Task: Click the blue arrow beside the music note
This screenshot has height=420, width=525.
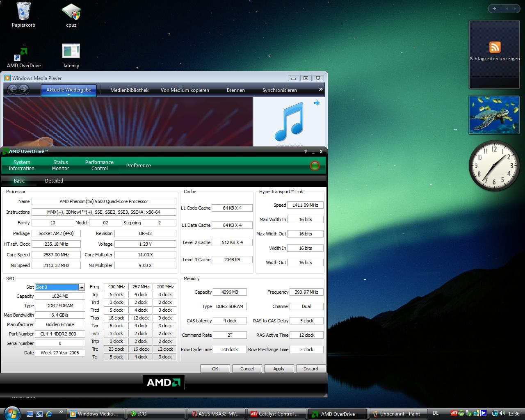Action: (x=317, y=103)
